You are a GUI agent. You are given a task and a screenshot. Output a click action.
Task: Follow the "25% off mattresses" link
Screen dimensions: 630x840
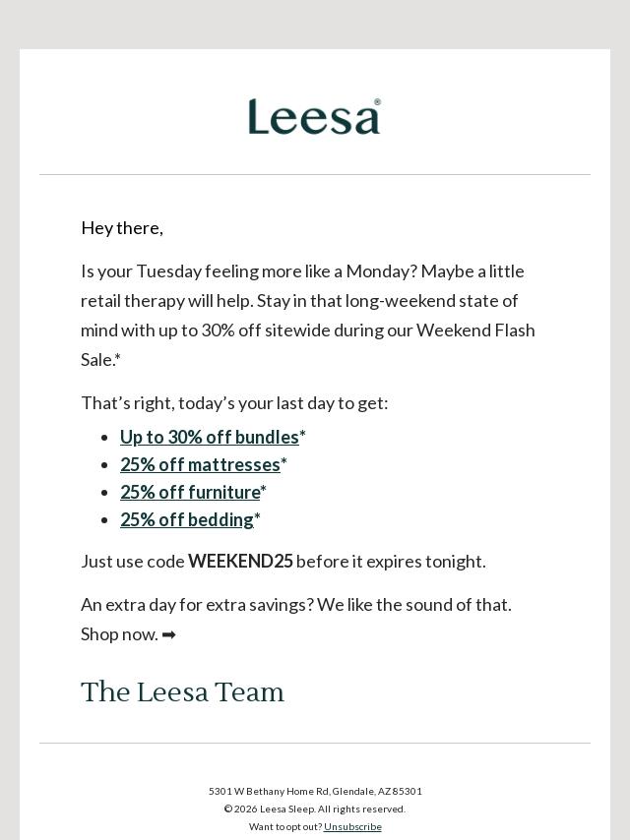200,464
